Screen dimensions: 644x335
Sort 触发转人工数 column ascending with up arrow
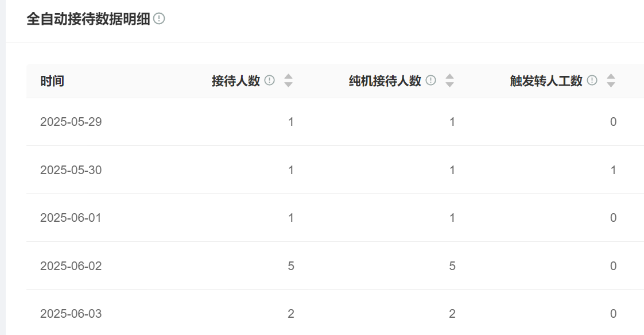coord(611,76)
